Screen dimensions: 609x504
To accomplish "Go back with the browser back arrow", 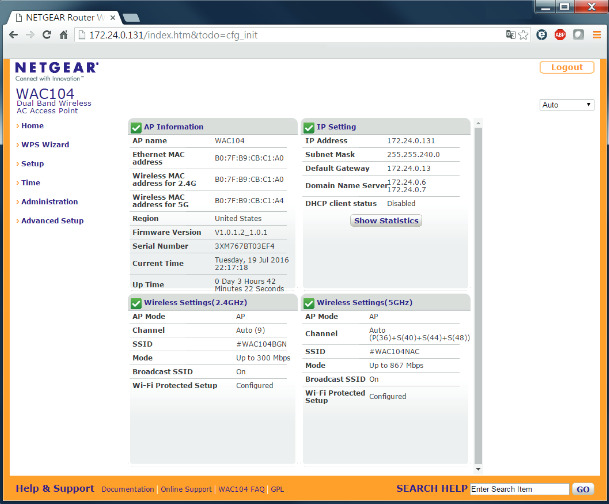I will [14, 35].
